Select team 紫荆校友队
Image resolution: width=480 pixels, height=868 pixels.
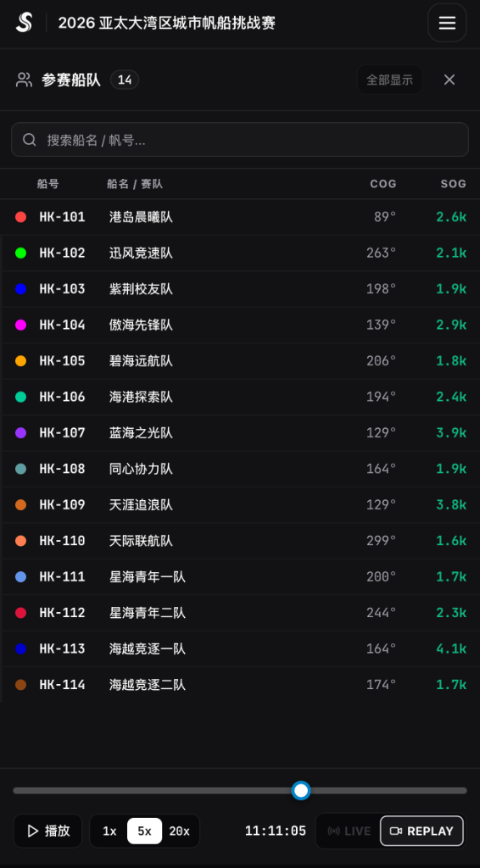pos(141,289)
